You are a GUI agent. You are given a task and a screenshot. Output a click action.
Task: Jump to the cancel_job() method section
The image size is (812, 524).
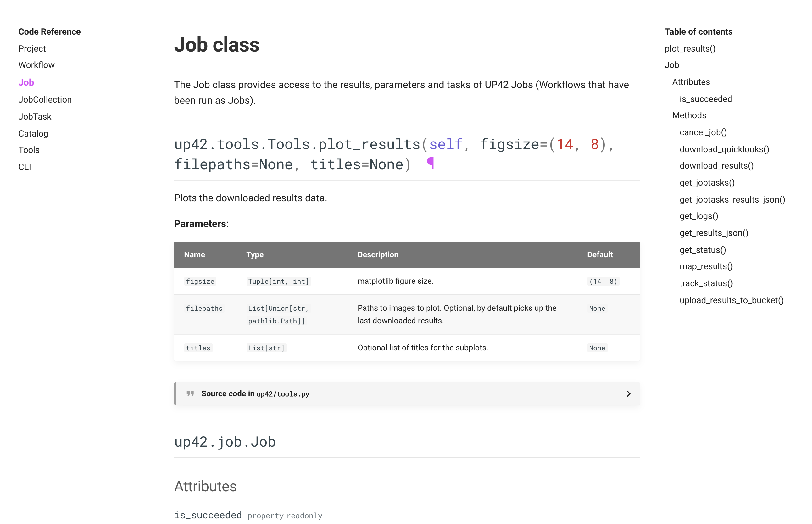coord(703,132)
